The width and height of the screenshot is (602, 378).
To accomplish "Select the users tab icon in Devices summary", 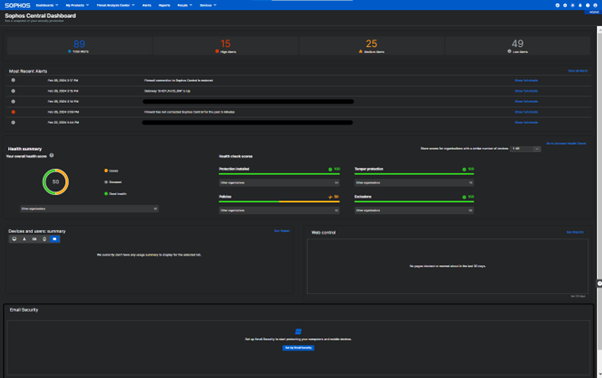I will click(x=24, y=239).
